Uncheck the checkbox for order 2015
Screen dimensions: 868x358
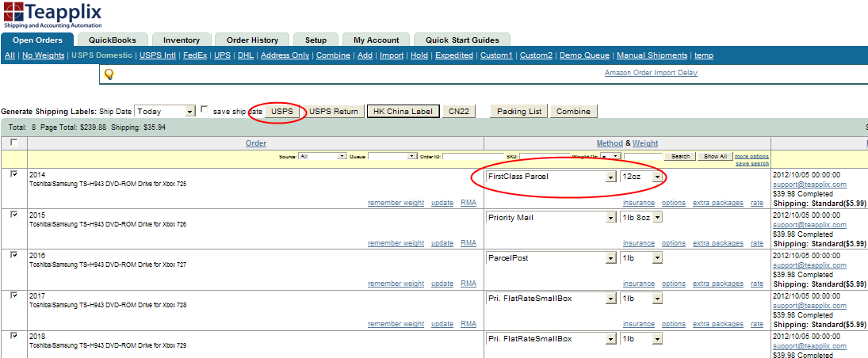point(14,215)
